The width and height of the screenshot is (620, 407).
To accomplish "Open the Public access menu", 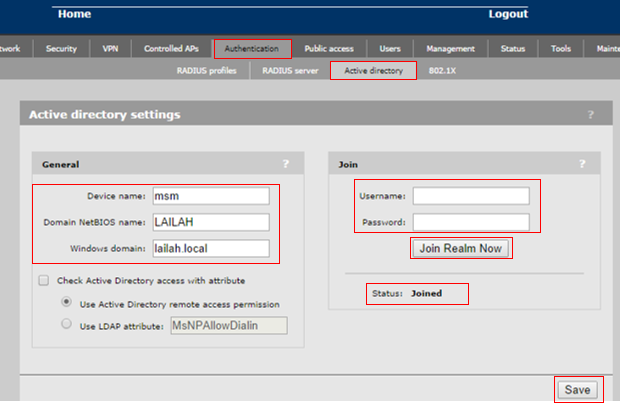I will (x=329, y=49).
